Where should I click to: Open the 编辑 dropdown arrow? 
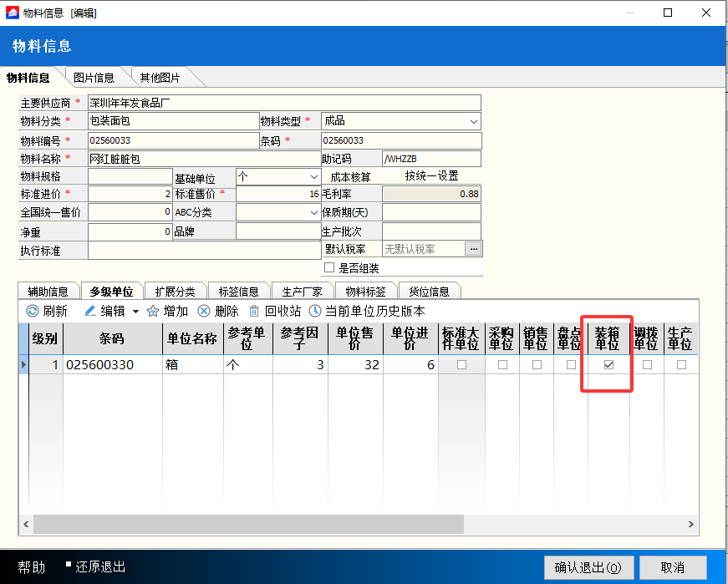click(135, 311)
